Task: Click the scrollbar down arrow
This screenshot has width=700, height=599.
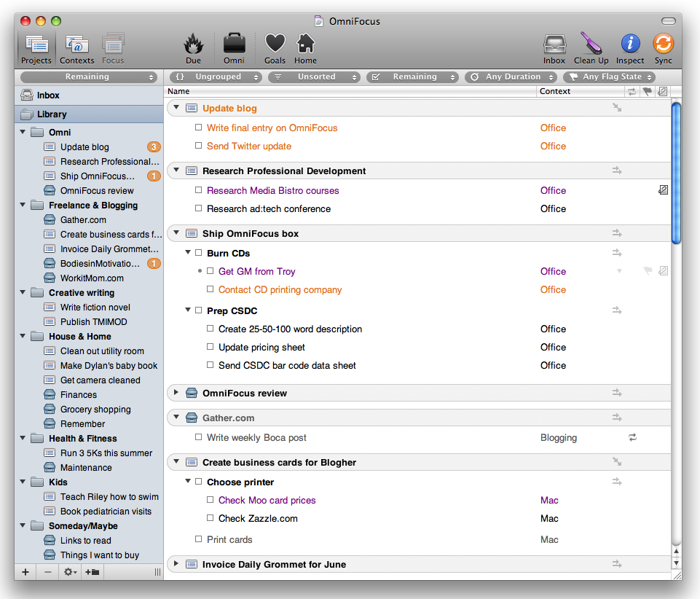Action: pyautogui.click(x=677, y=563)
